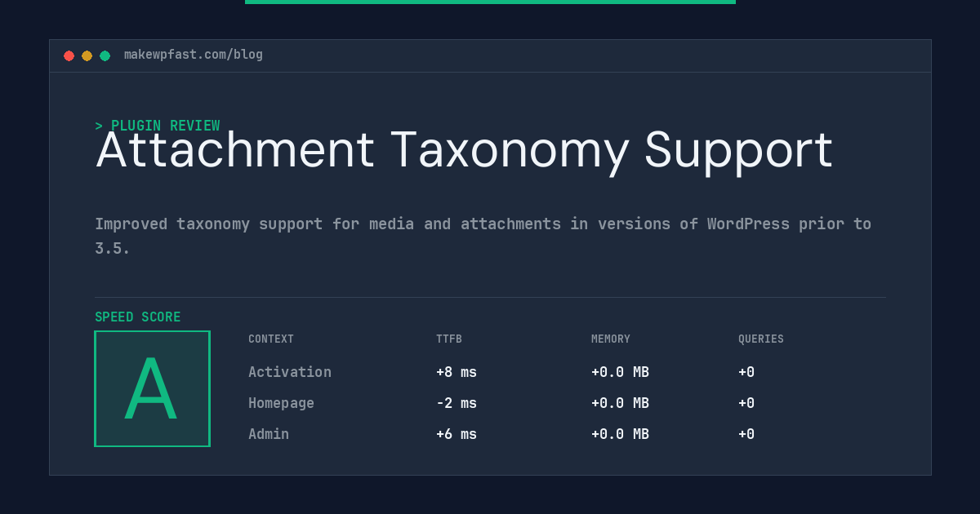Select the Admin row label

point(269,434)
